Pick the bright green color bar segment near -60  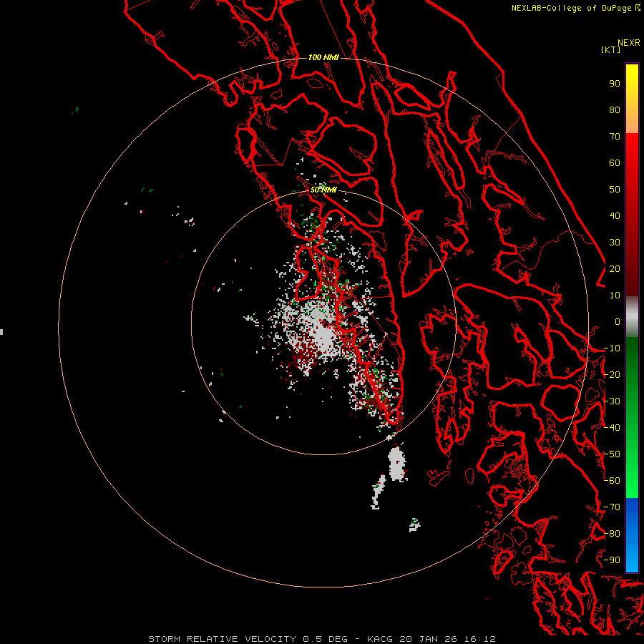point(632,481)
